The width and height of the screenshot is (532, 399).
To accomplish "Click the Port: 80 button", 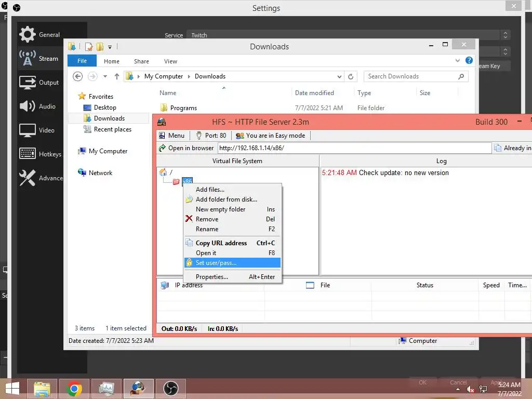I will (x=211, y=136).
